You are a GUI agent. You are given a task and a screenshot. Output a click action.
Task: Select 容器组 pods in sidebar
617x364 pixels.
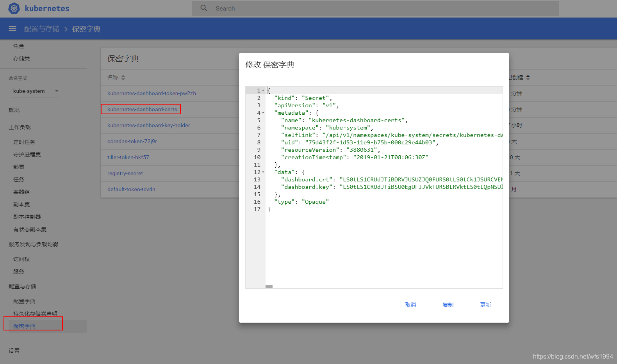[x=21, y=192]
